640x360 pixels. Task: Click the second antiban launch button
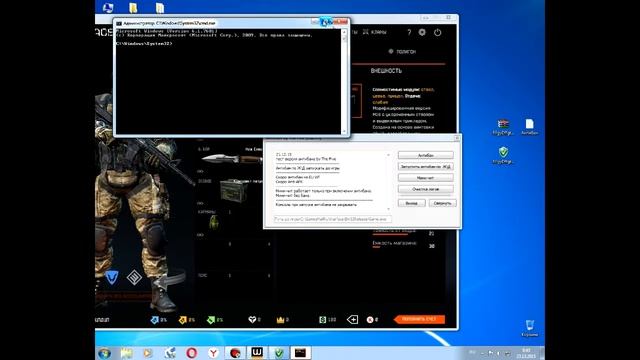click(425, 167)
